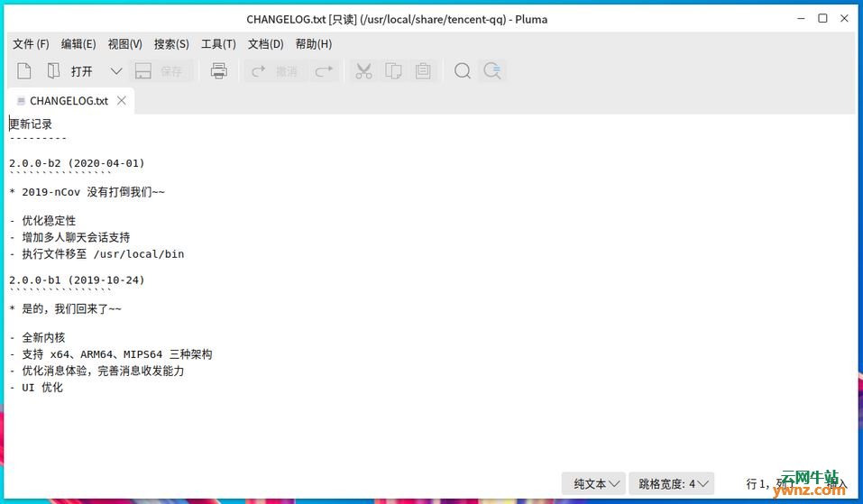Click the search magnifier icon

point(463,71)
